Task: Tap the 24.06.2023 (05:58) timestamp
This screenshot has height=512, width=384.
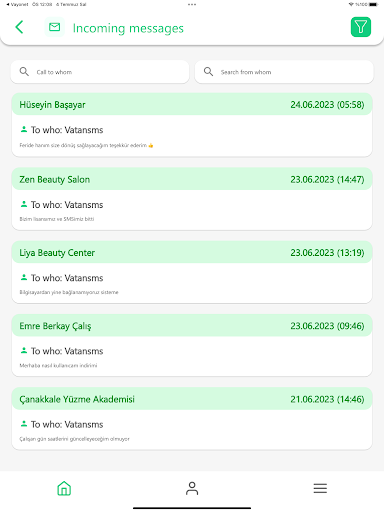Action: pos(327,105)
